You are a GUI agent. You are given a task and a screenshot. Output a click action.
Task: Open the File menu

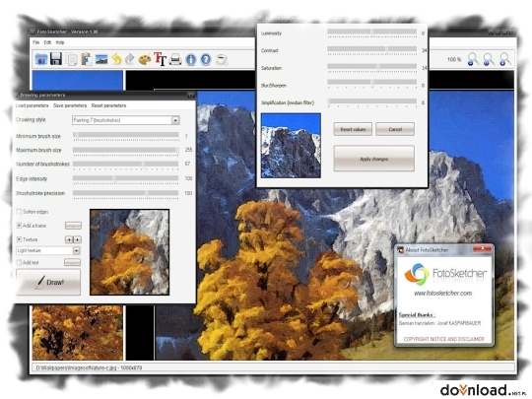click(36, 42)
